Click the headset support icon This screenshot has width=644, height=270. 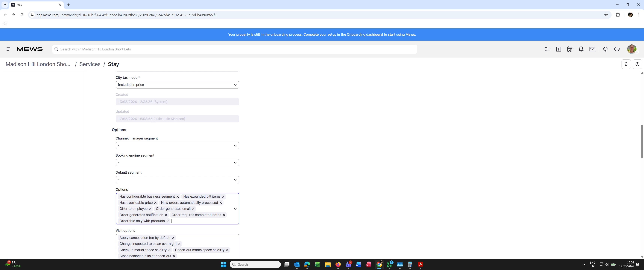(x=605, y=49)
